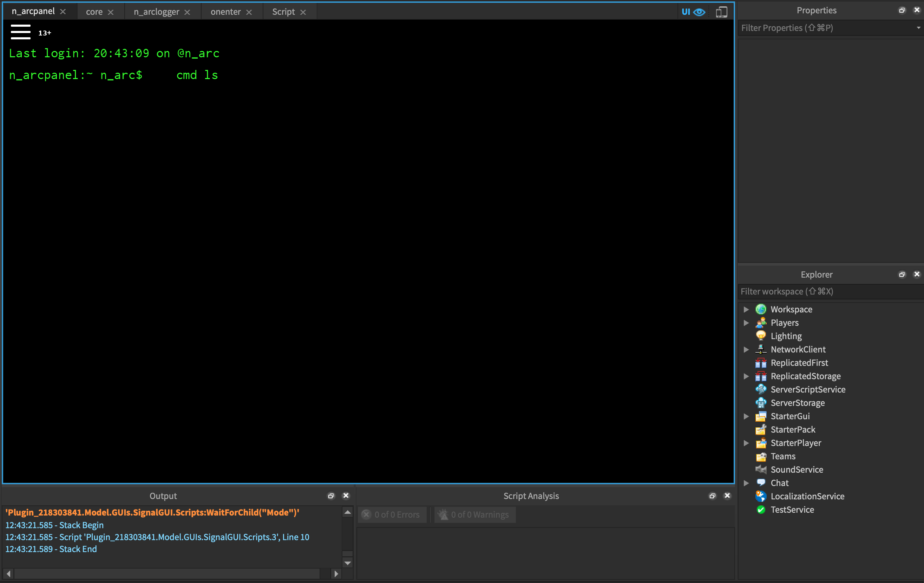Click the 'Last login' terminal line
The width and height of the screenshot is (924, 583).
click(114, 53)
